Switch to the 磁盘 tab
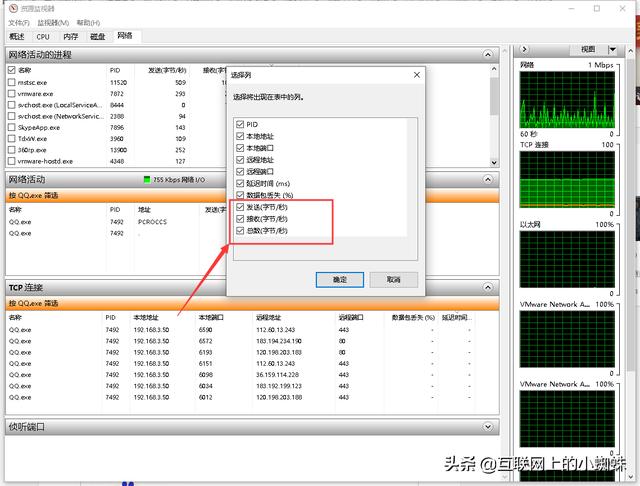640x486 pixels. (97, 36)
